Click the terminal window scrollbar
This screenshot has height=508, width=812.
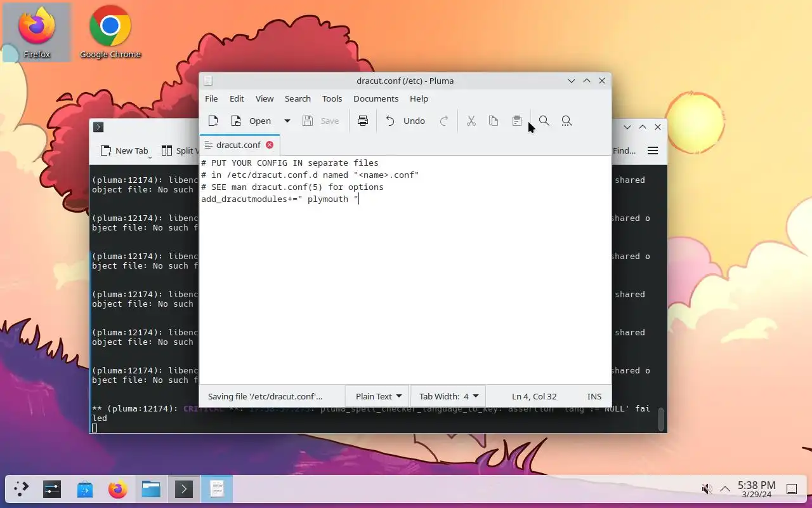point(660,418)
